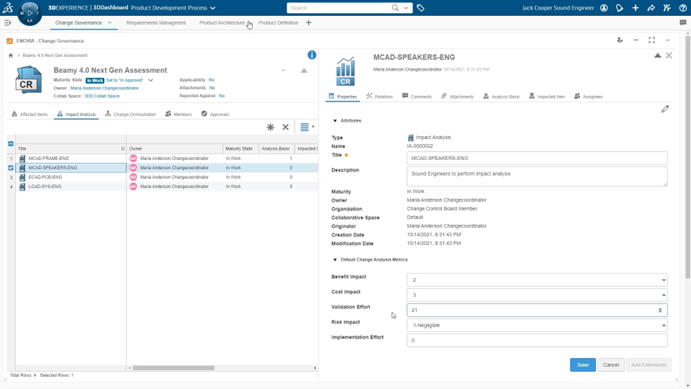Switch to Requirements Managment tab
The height and width of the screenshot is (389, 691).
tap(156, 22)
